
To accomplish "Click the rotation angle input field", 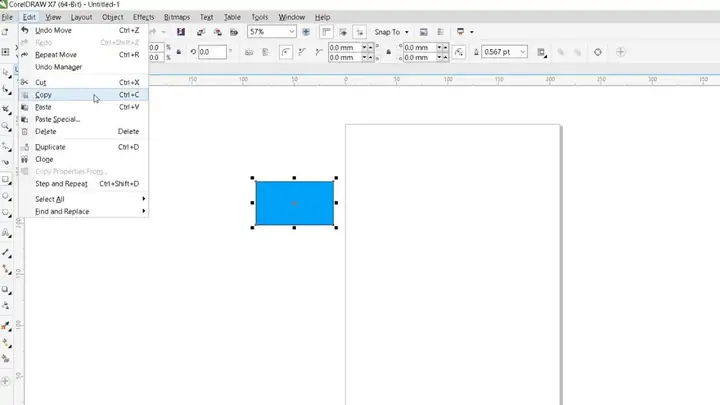I will 212,52.
